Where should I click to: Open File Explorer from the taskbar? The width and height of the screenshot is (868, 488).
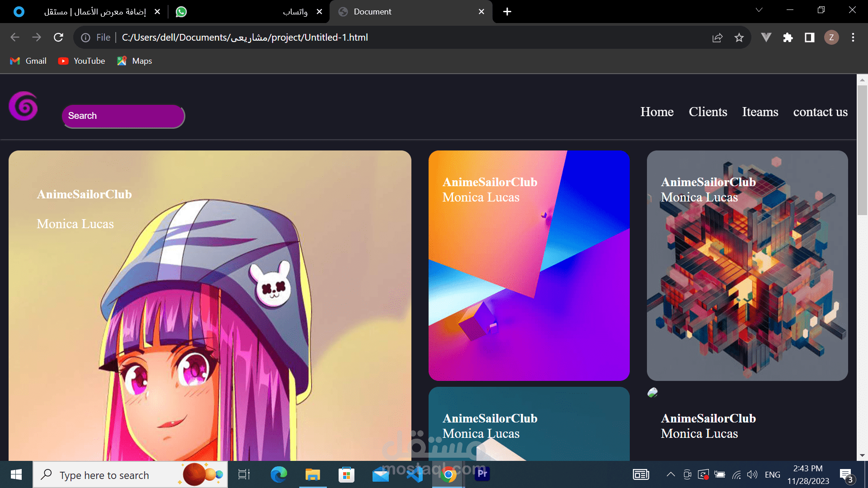coord(312,474)
